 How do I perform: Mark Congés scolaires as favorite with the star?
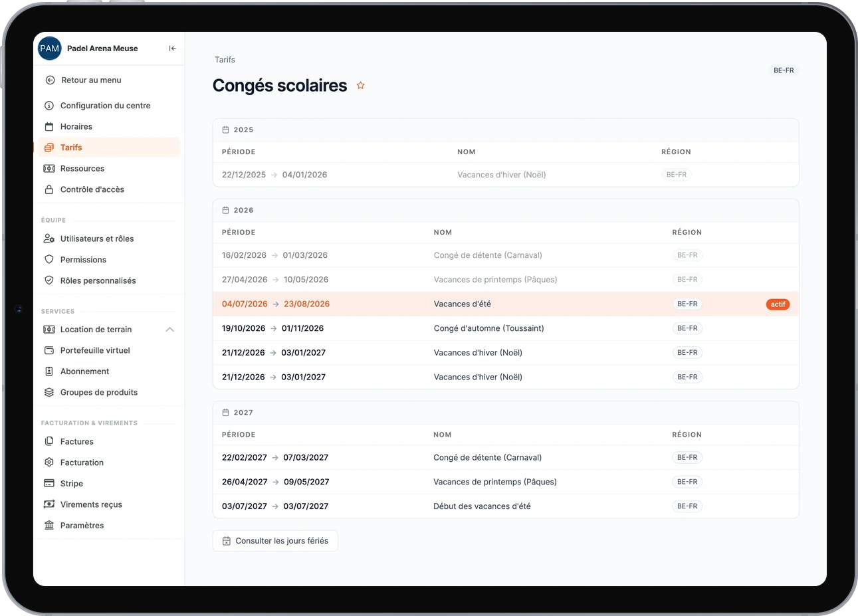point(361,86)
